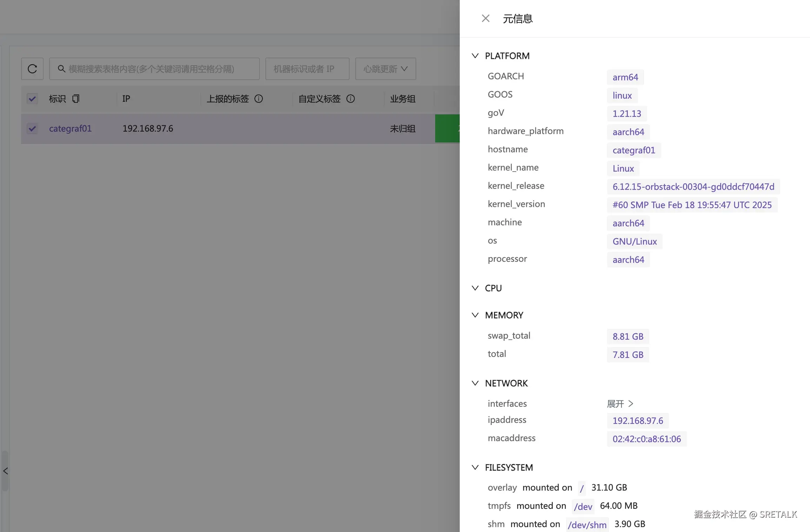Focus the 机器标识或者 IP input field

307,69
